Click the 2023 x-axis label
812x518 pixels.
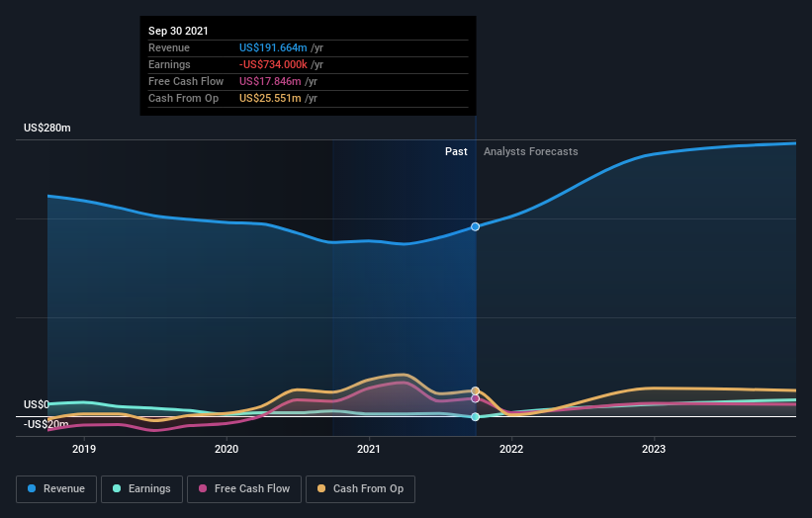[654, 449]
